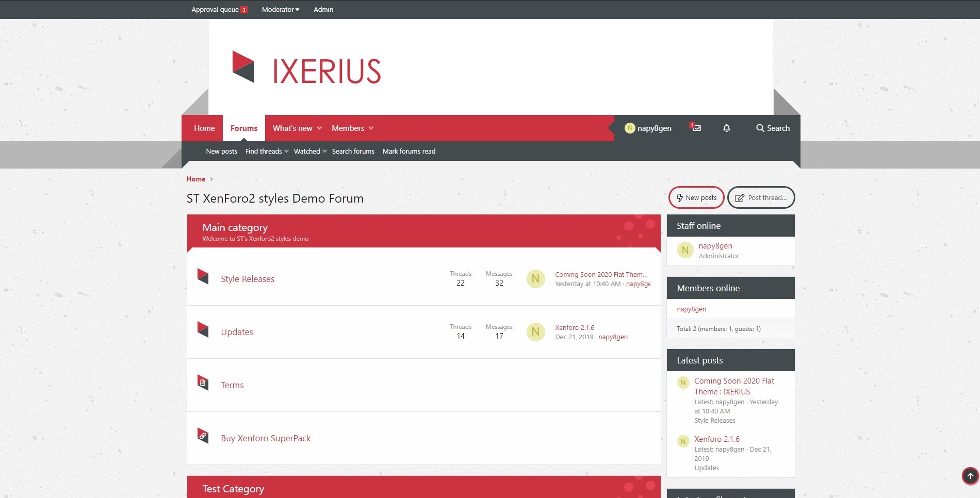Viewport: 980px width, 498px height.
Task: Expand the Moderator dropdown menu
Action: [x=281, y=9]
